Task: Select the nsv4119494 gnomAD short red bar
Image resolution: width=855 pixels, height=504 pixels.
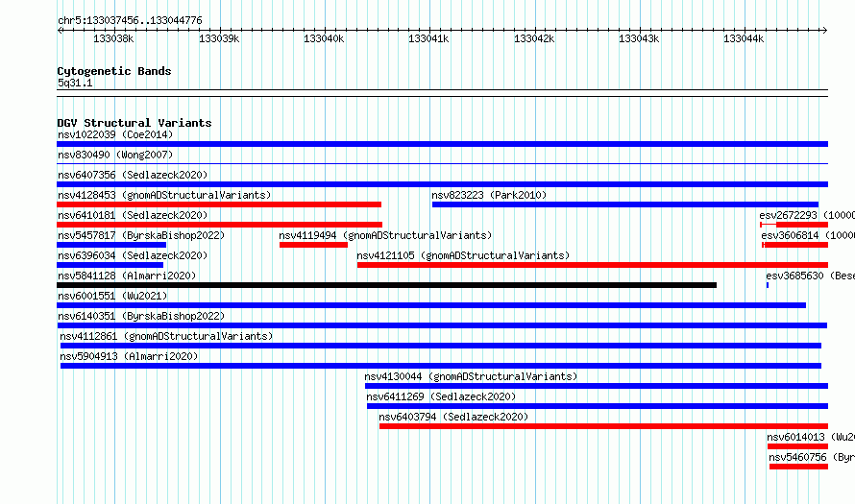Action: [313, 245]
